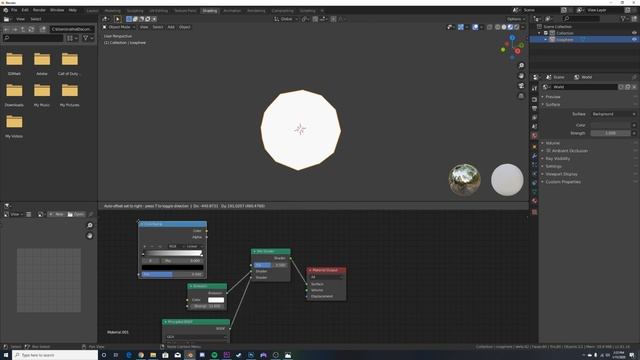The image size is (640, 360).
Task: Open the Render properties tab
Action: pos(534,99)
